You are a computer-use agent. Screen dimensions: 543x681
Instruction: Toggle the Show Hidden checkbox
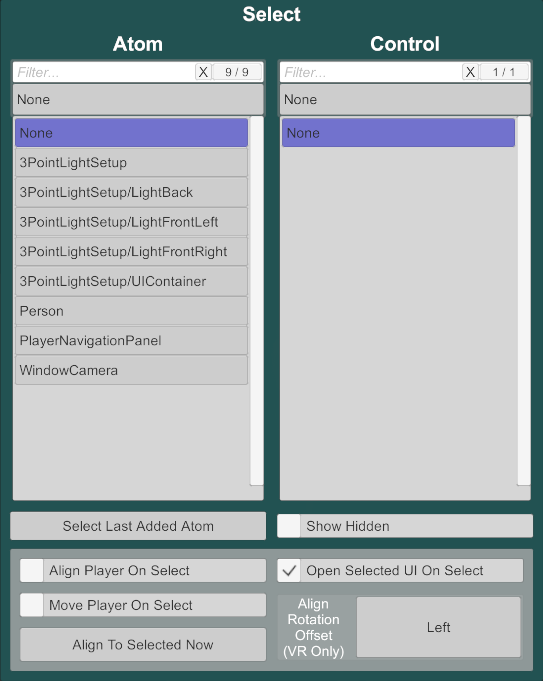click(x=289, y=526)
